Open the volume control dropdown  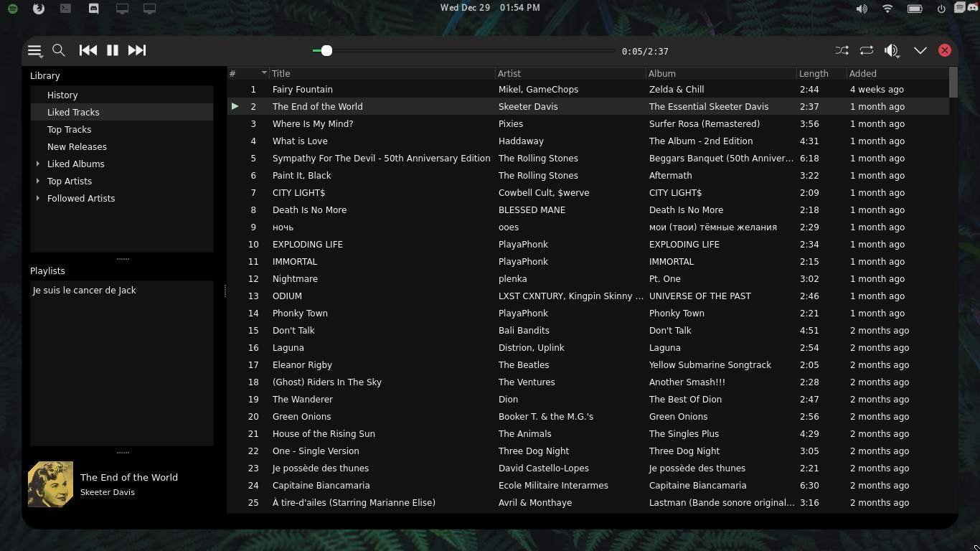point(892,50)
